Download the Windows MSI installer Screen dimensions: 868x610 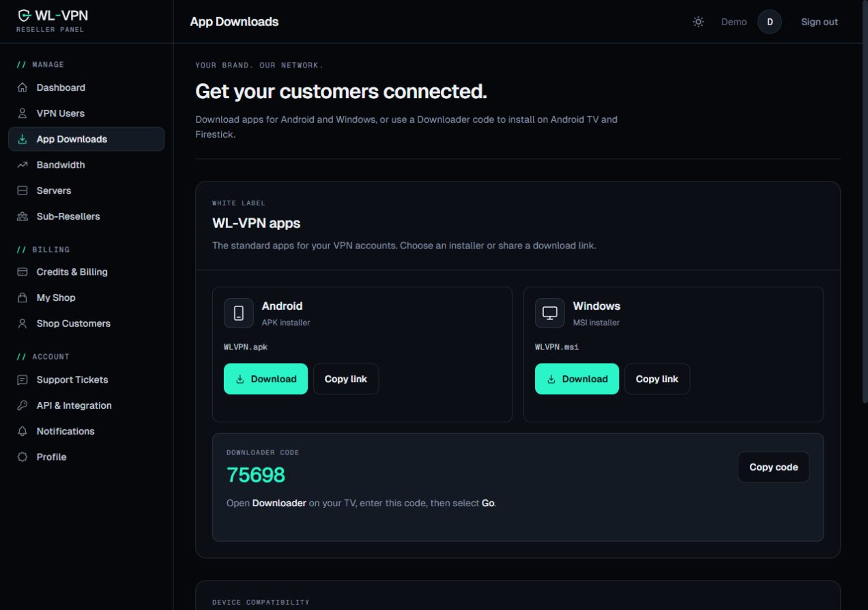pyautogui.click(x=577, y=379)
